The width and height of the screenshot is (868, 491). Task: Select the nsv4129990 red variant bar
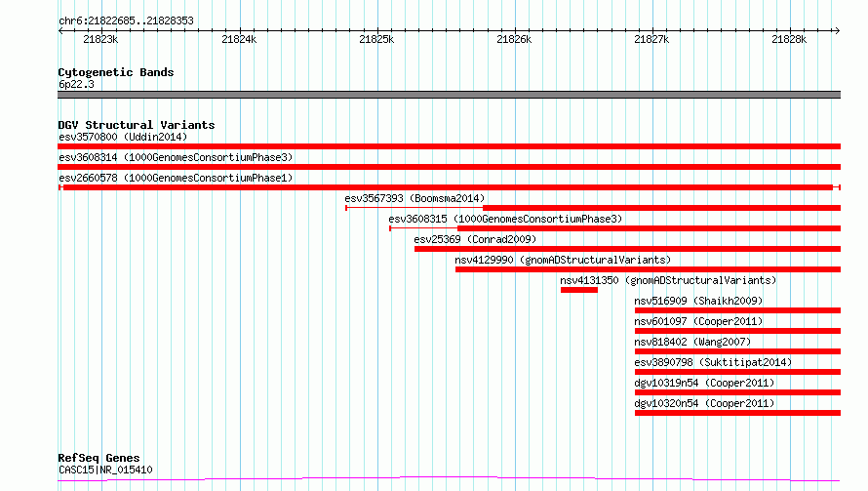click(x=649, y=269)
